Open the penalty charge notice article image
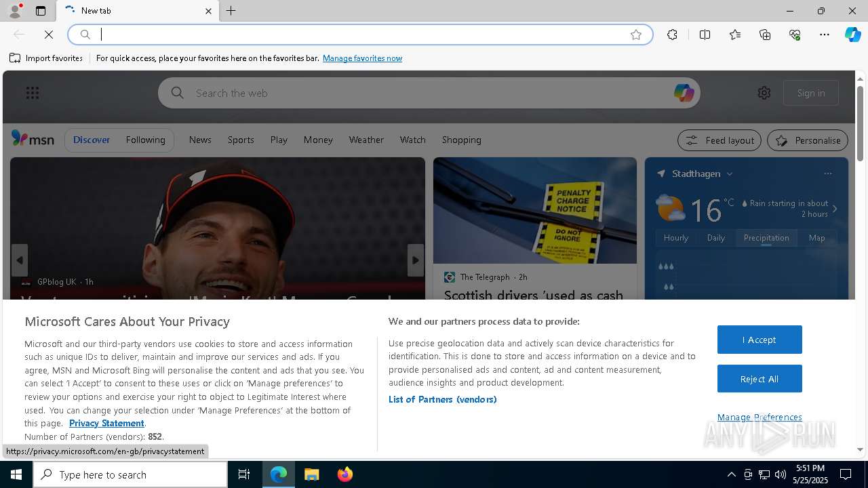 [x=535, y=211]
